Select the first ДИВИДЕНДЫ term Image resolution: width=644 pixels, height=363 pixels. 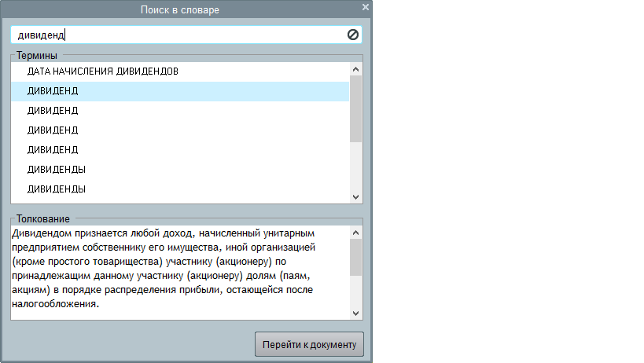(x=57, y=170)
